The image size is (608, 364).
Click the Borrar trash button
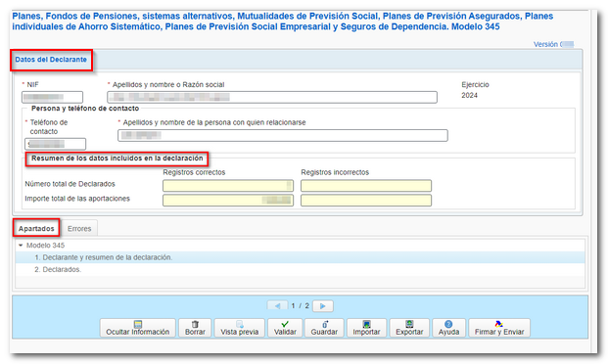pos(195,328)
